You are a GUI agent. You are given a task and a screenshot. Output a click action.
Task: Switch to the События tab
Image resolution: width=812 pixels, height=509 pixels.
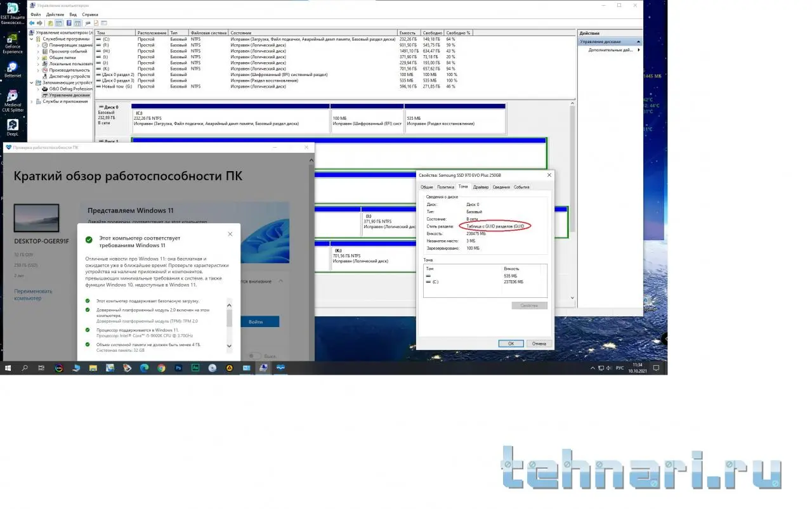521,187
